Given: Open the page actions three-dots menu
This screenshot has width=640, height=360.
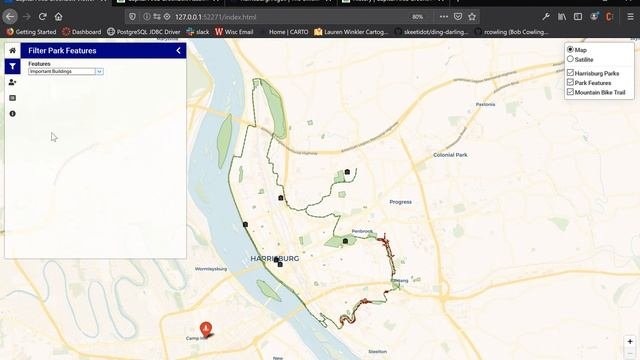Looking at the screenshot, I should pos(444,17).
